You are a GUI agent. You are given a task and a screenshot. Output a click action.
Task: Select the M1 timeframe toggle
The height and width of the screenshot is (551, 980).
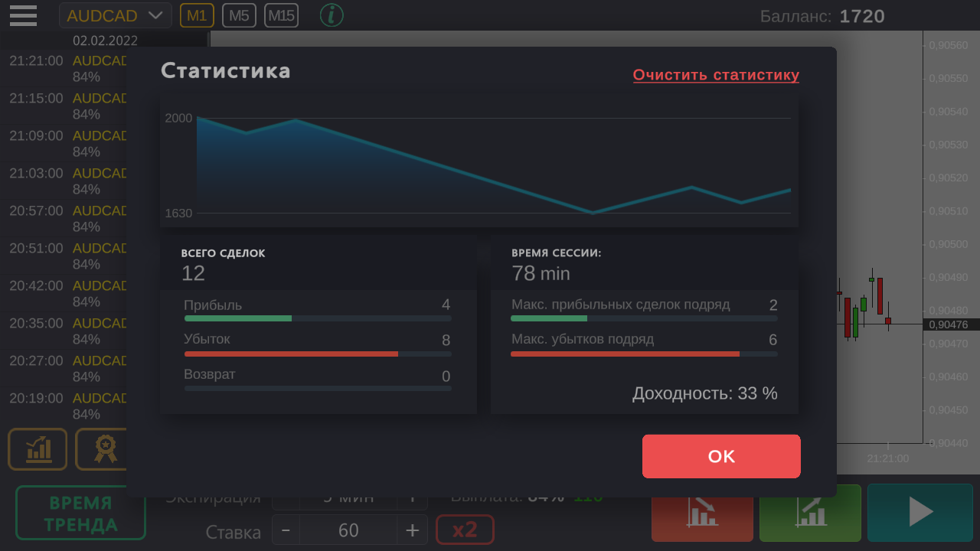click(x=197, y=15)
